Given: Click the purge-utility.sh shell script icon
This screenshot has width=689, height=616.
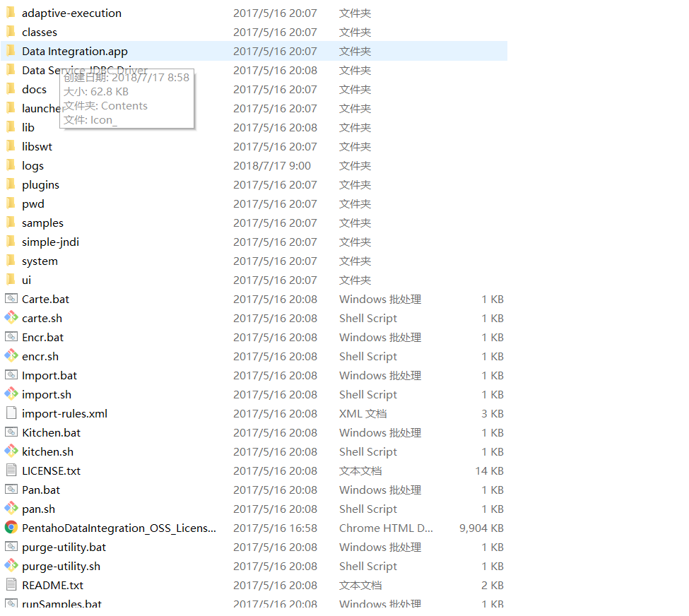Looking at the screenshot, I should point(11,566).
